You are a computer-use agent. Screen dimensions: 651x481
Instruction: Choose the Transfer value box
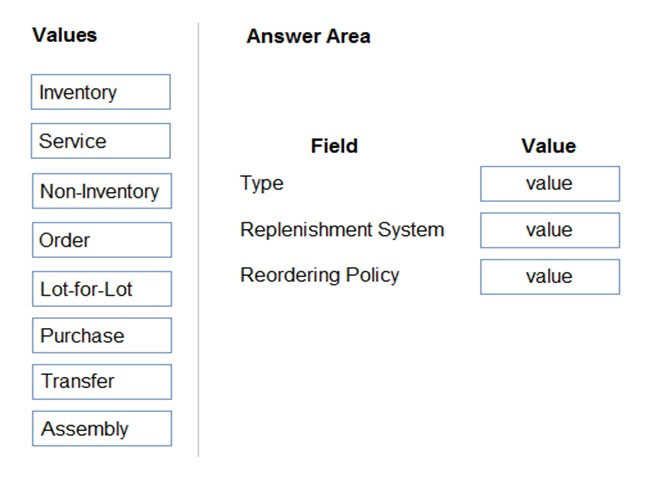tap(102, 382)
